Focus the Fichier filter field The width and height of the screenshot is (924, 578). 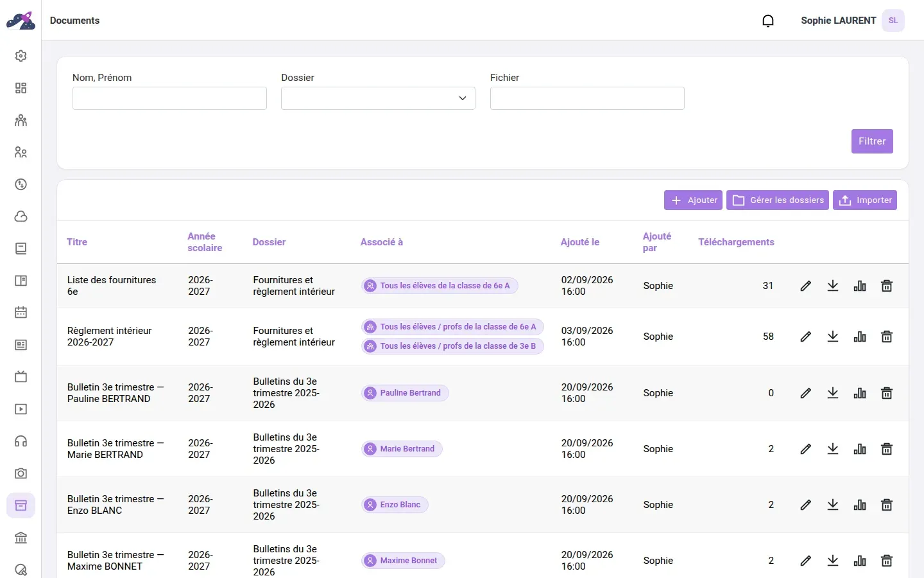[587, 98]
